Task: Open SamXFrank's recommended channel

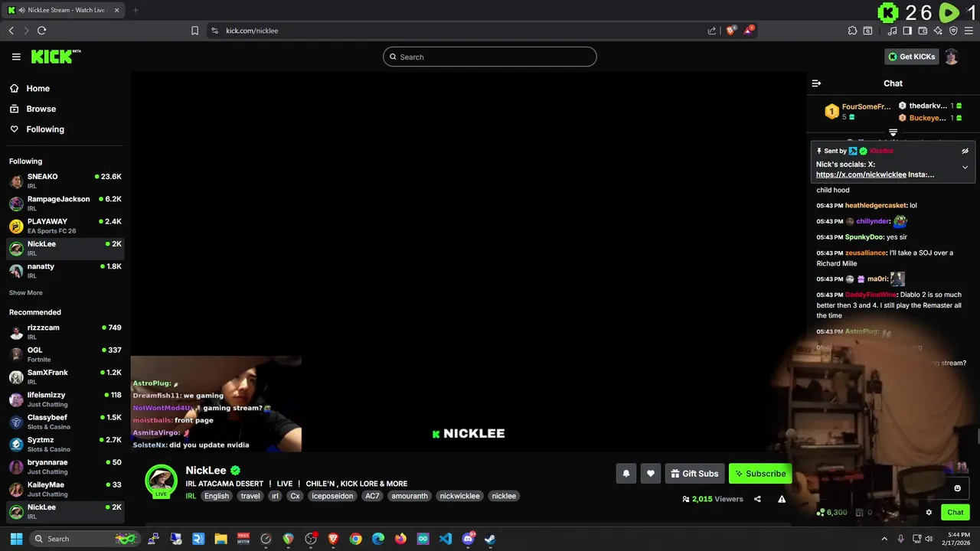Action: pyautogui.click(x=65, y=377)
